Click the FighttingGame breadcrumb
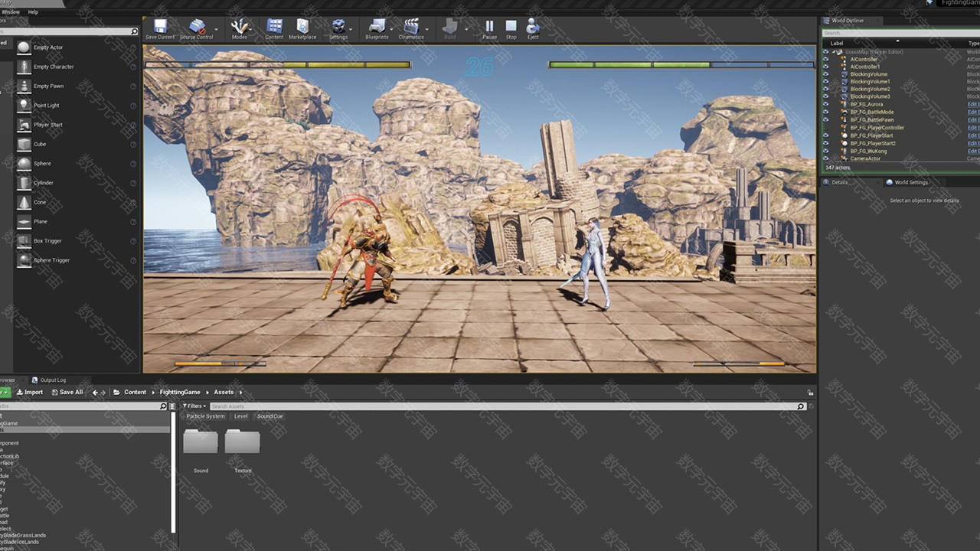Viewport: 980px width, 551px height. tap(180, 392)
